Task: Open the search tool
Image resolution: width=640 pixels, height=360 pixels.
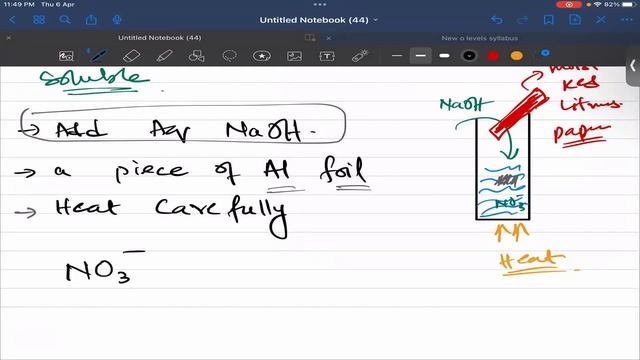Action: [64, 20]
